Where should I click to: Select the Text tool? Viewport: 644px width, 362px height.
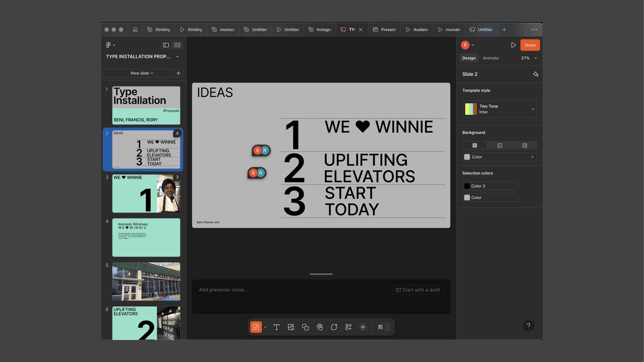[277, 327]
